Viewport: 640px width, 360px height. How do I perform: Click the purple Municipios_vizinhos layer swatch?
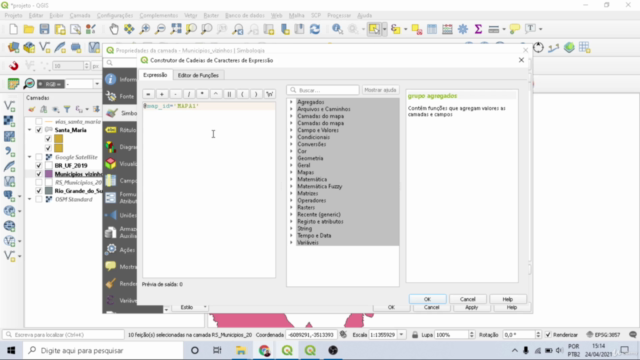coord(49,174)
